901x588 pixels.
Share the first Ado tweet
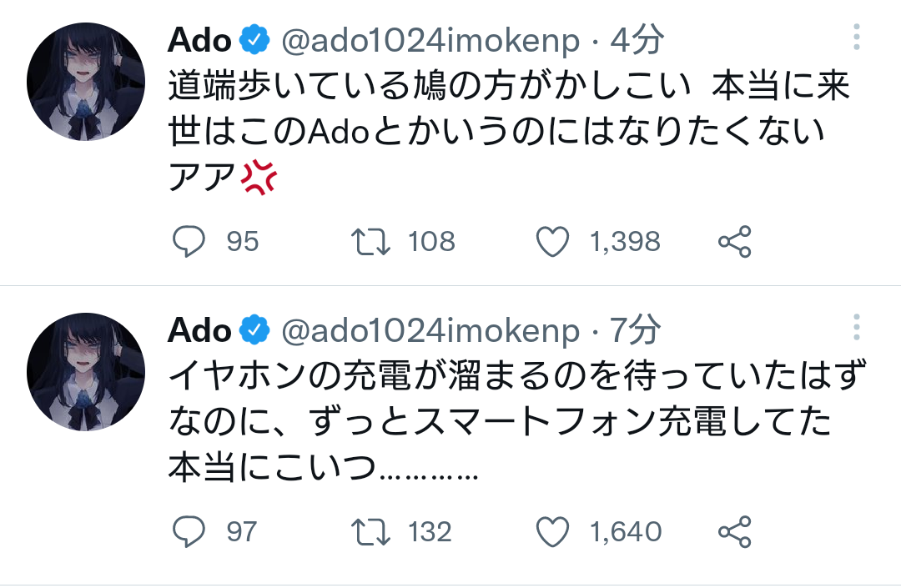[x=735, y=242]
